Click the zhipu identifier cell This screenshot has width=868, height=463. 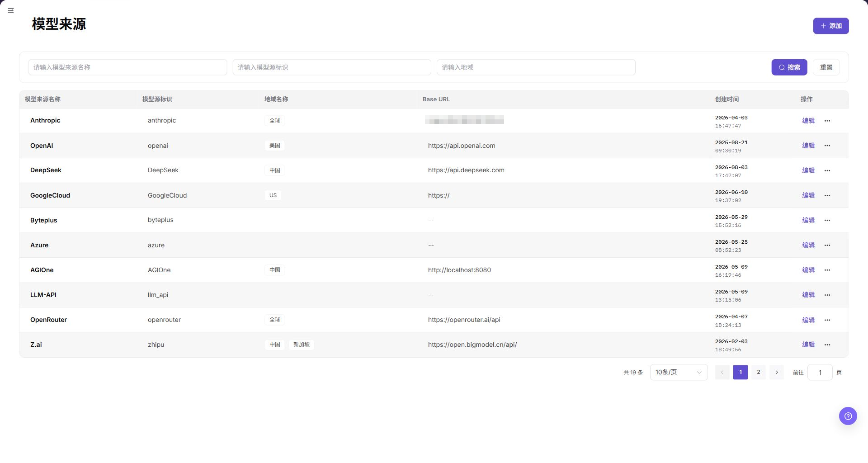point(156,345)
